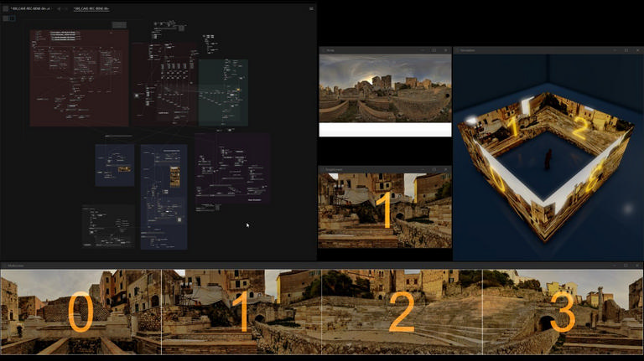This screenshot has height=361, width=644.
Task: Switch to the first CAVE-REC-SENE file tab
Action: click(x=30, y=8)
